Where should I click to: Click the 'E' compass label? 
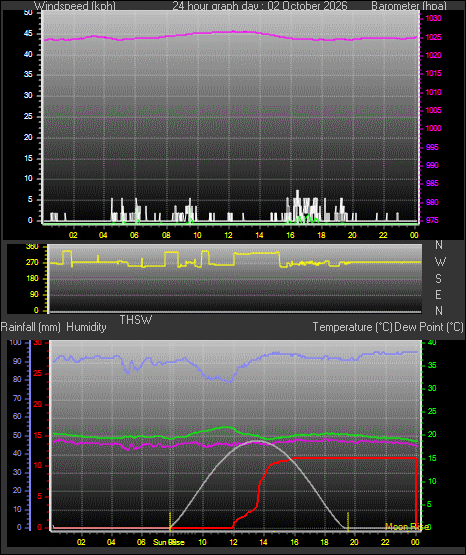point(438,294)
